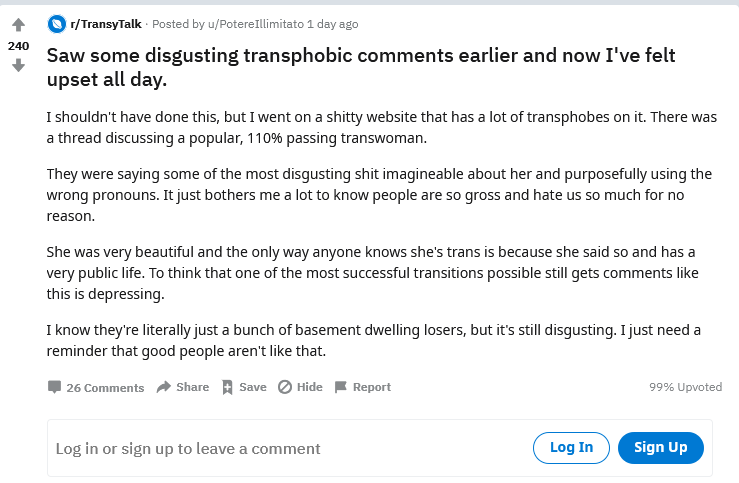Click the paragraph mentioning basement dwelling losers

click(373, 340)
